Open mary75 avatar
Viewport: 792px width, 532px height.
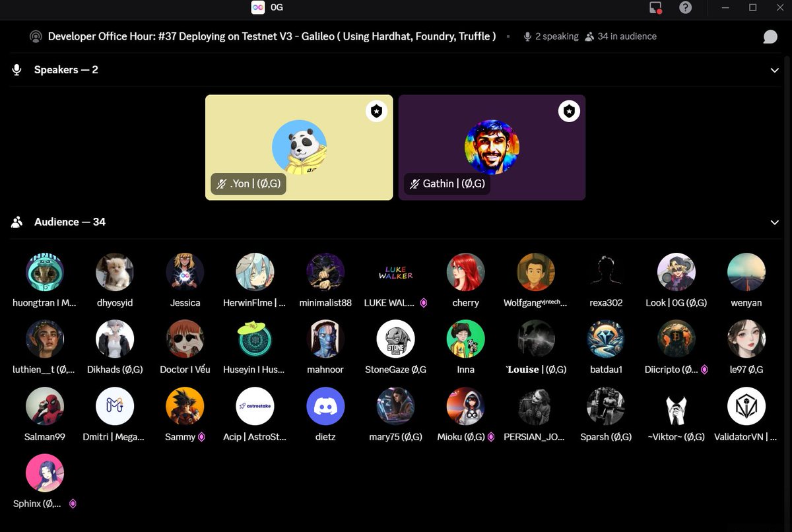pos(395,406)
